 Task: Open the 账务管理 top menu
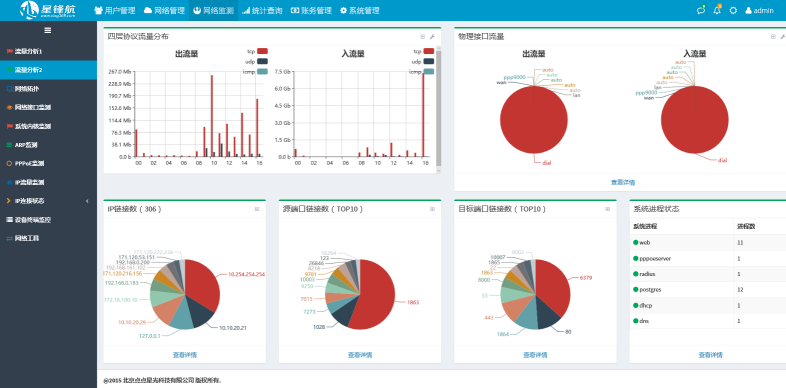click(311, 11)
